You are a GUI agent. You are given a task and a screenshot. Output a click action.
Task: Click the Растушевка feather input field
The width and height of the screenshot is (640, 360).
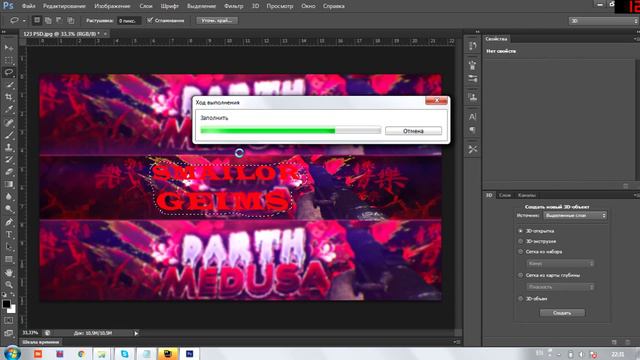pos(129,20)
